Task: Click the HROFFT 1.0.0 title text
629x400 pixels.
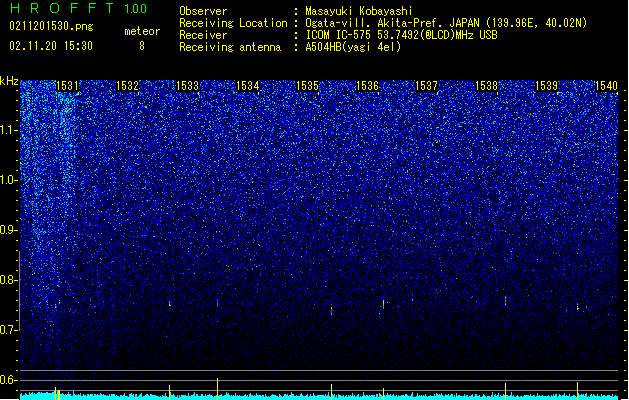Action: [78, 8]
